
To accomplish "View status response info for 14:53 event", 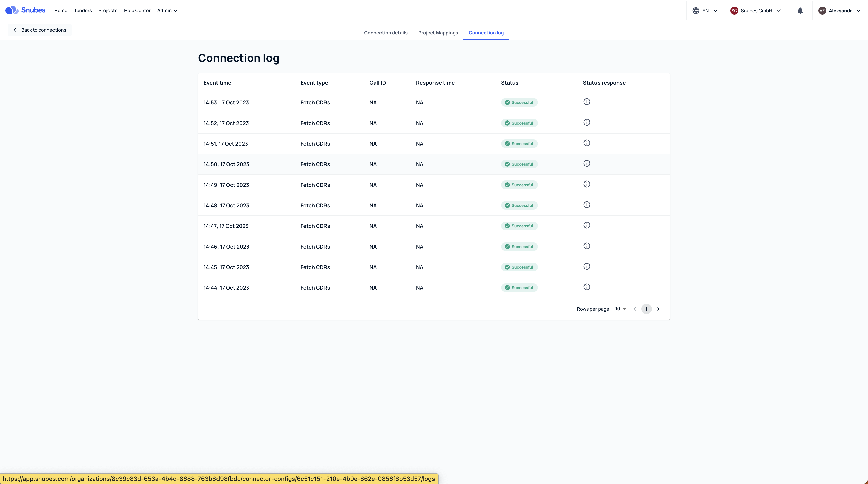I will pos(587,102).
